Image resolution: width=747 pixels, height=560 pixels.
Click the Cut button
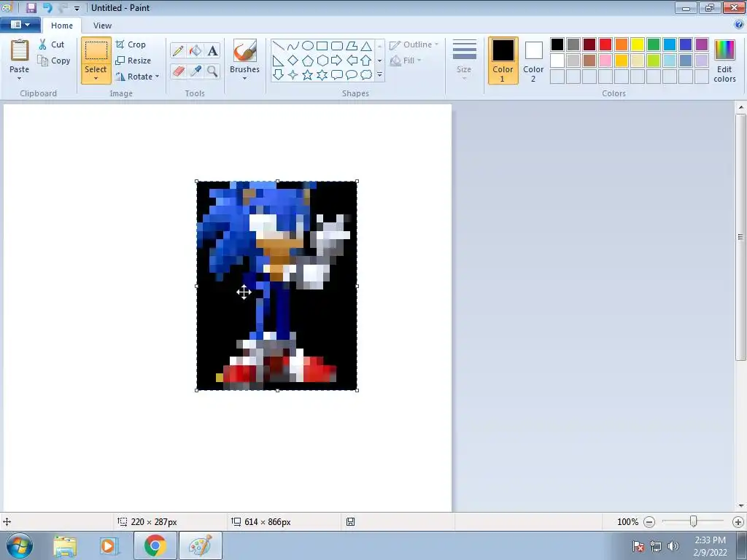[x=52, y=44]
